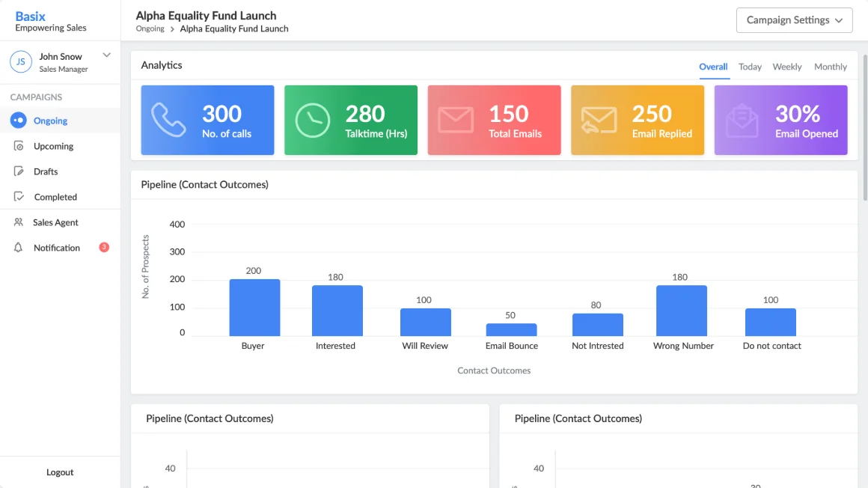Click the red notification count badge
868x488 pixels.
click(103, 247)
